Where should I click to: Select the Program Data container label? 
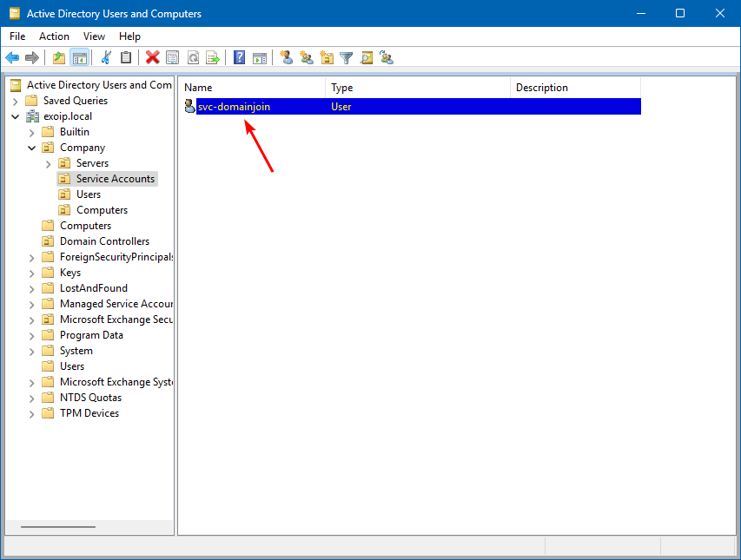[91, 335]
